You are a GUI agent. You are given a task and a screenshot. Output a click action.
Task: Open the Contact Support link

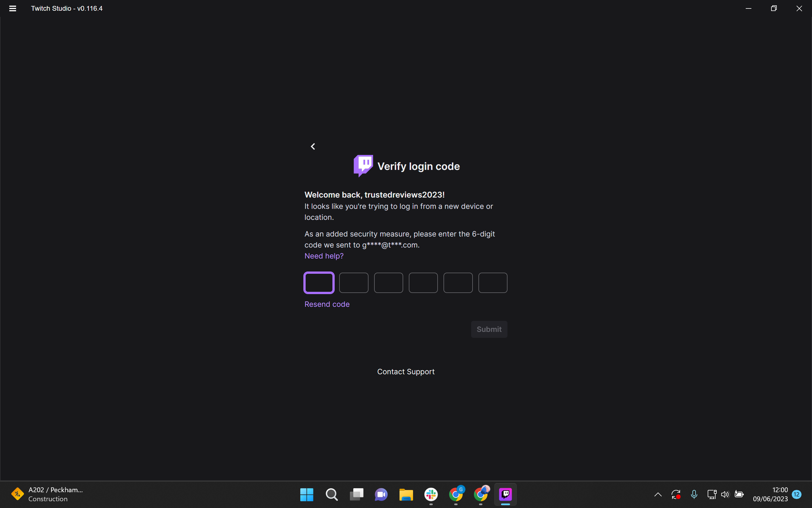(x=406, y=372)
